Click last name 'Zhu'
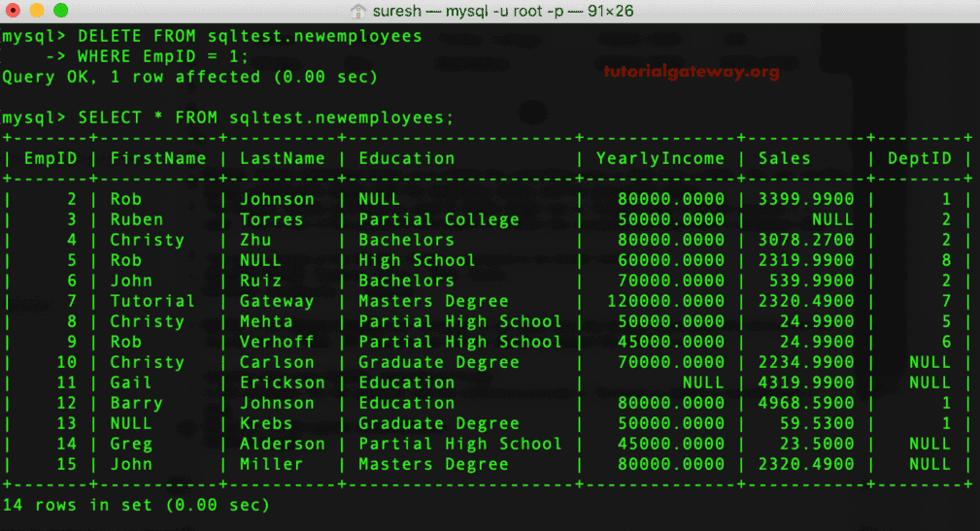 [255, 240]
